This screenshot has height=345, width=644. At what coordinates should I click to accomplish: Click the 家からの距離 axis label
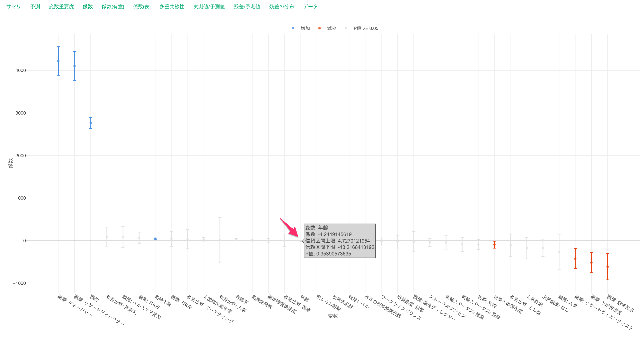click(x=328, y=303)
